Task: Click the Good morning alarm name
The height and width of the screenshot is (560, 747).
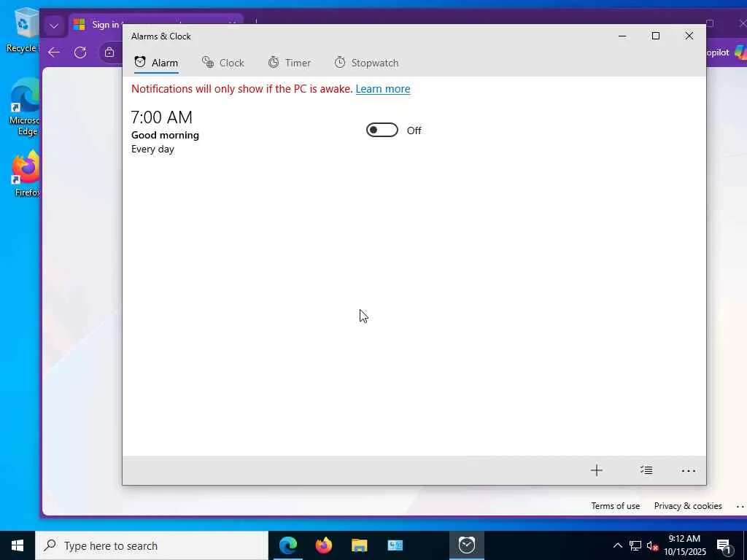Action: pos(166,135)
